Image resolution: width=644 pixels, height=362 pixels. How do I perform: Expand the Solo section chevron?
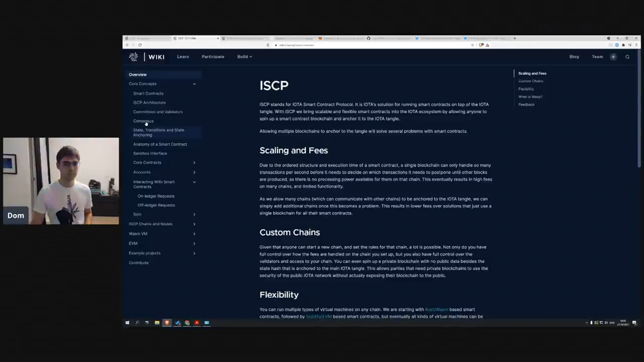click(194, 215)
